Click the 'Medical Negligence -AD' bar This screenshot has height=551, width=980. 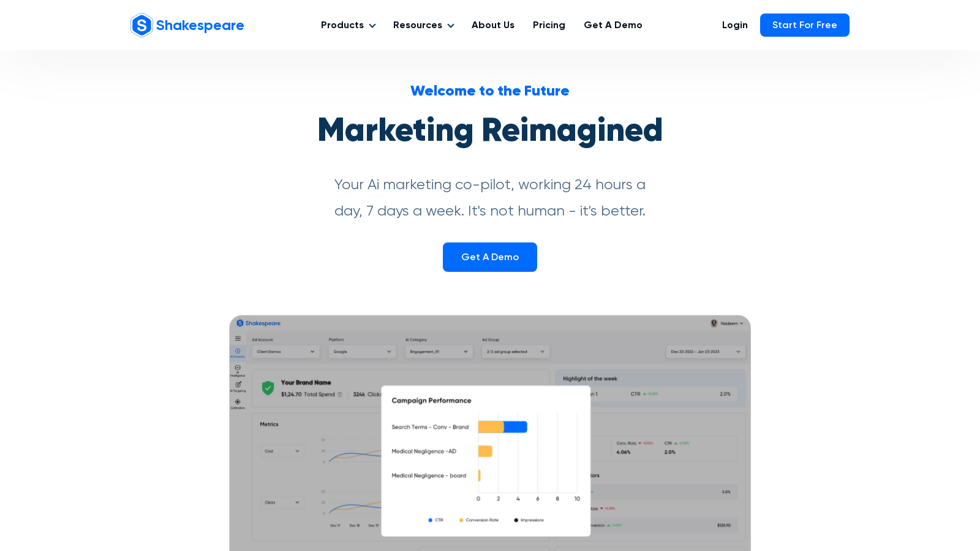[485, 451]
